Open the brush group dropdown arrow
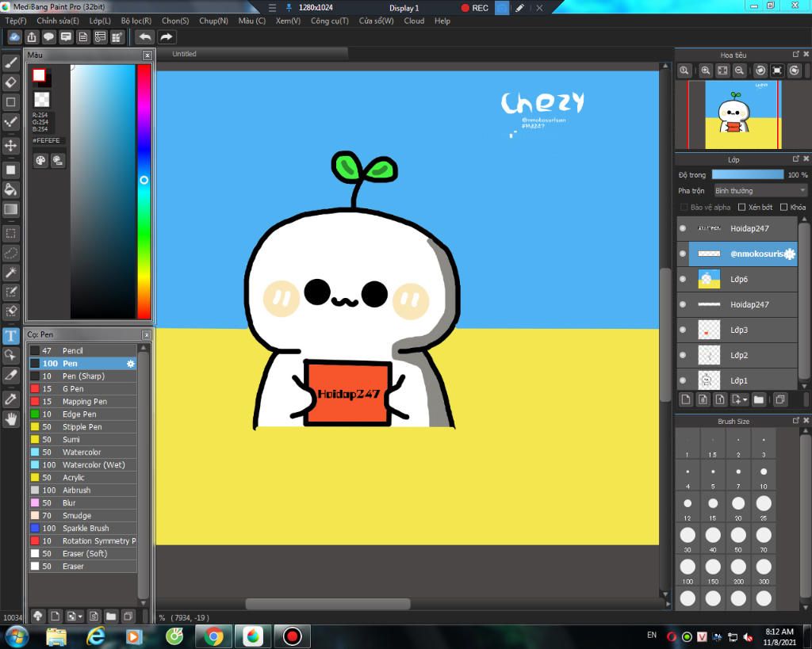 coord(80,617)
